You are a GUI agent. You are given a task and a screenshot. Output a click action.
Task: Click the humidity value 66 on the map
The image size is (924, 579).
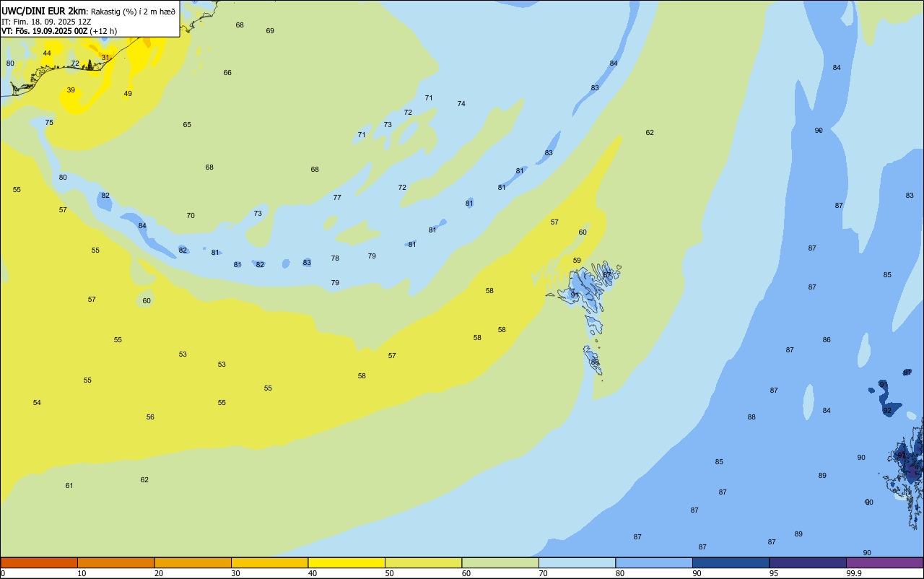point(227,73)
